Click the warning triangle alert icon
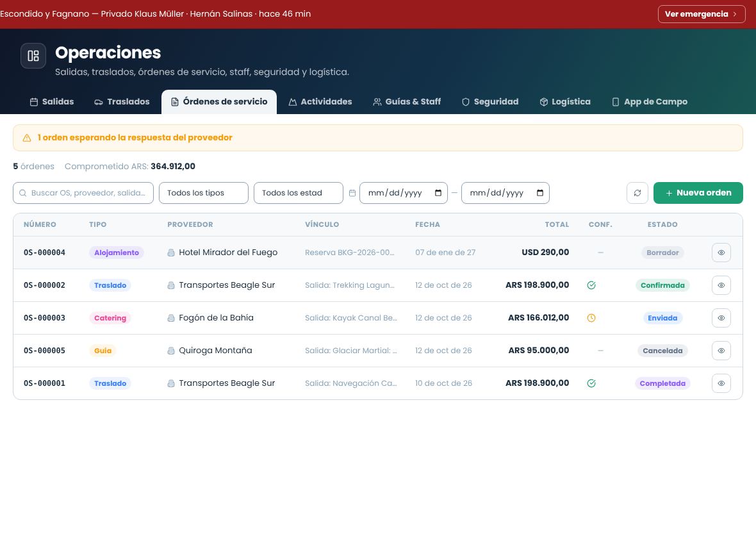Screen dimensions: 756x541 [x=27, y=138]
